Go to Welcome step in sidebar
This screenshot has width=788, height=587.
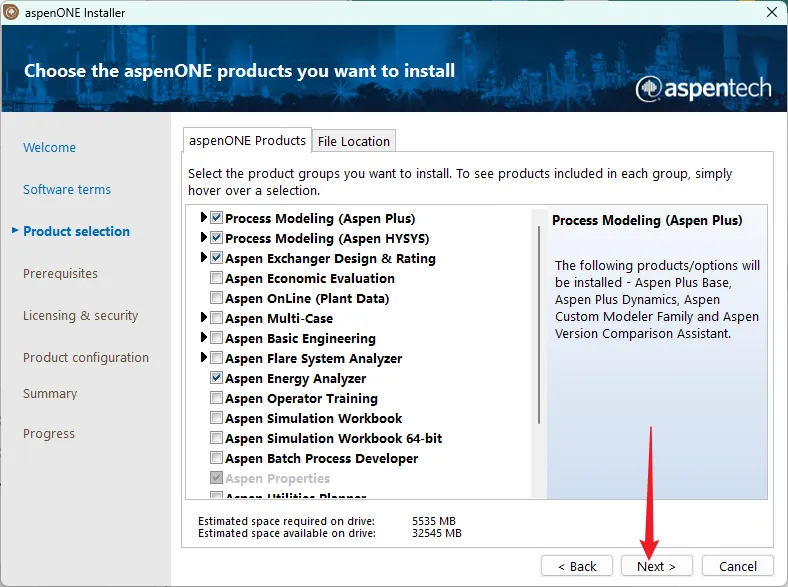tap(49, 148)
